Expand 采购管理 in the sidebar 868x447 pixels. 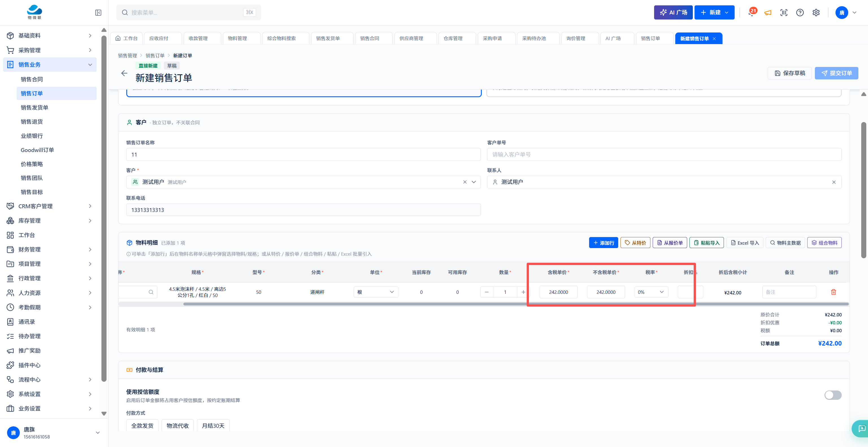[50, 50]
